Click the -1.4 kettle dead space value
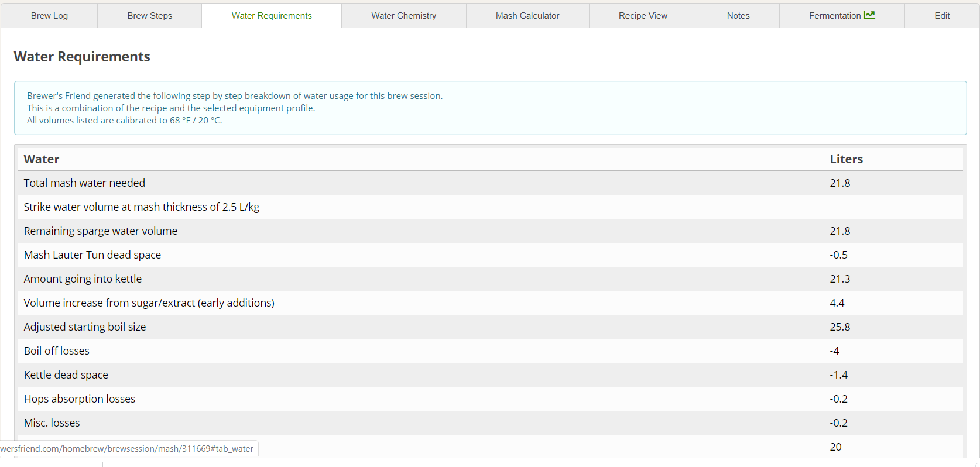This screenshot has width=980, height=467. [839, 375]
